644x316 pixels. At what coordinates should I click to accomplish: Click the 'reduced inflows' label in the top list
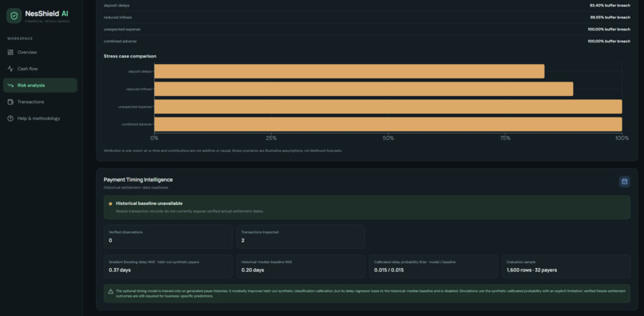(117, 18)
